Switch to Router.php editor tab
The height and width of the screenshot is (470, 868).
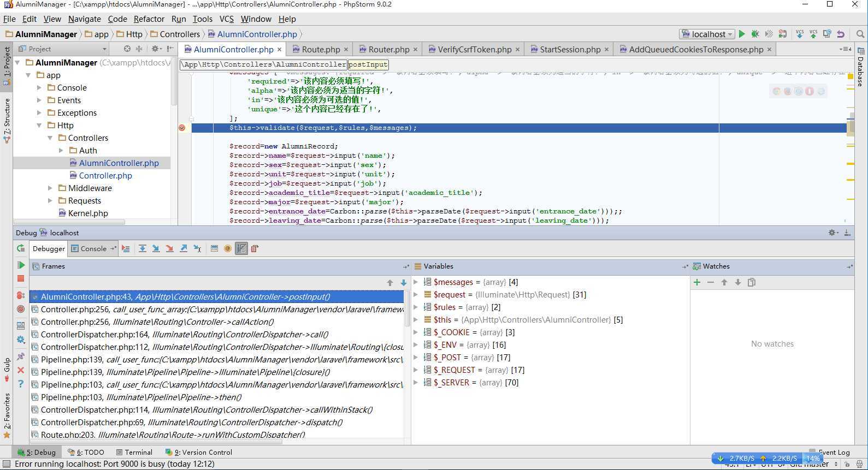388,49
